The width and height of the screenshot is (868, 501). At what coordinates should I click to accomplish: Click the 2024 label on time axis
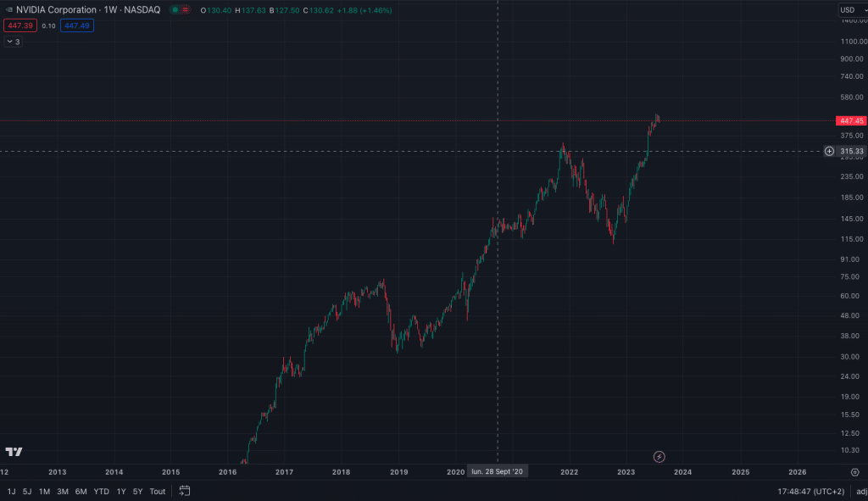click(682, 472)
